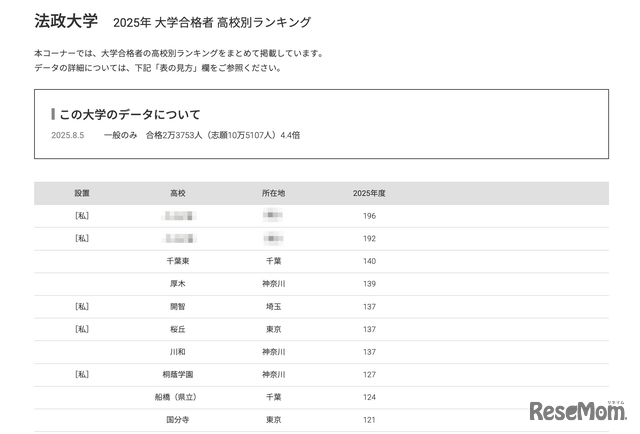Select the 設置 column header

[x=81, y=193]
